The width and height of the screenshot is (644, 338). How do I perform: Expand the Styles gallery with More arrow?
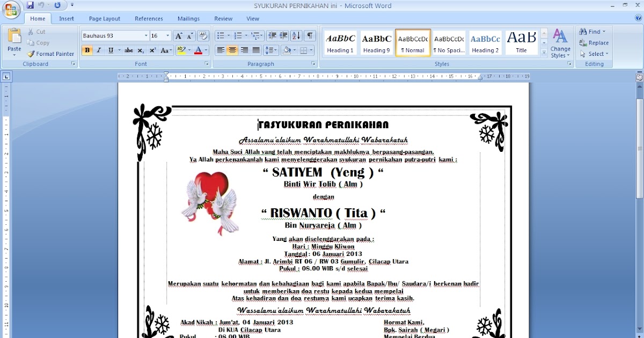pos(544,53)
